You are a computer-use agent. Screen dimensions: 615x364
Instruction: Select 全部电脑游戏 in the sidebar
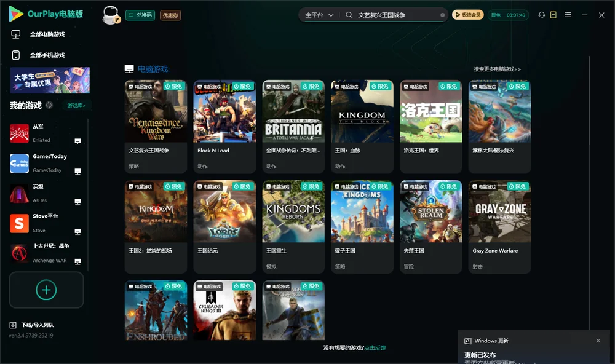pos(47,34)
